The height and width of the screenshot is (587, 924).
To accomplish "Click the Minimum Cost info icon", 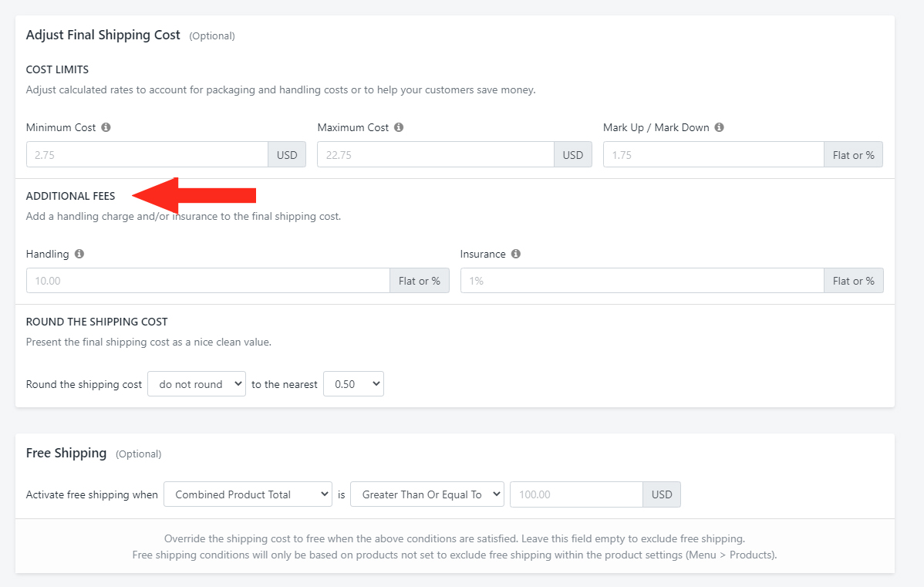I will point(106,127).
